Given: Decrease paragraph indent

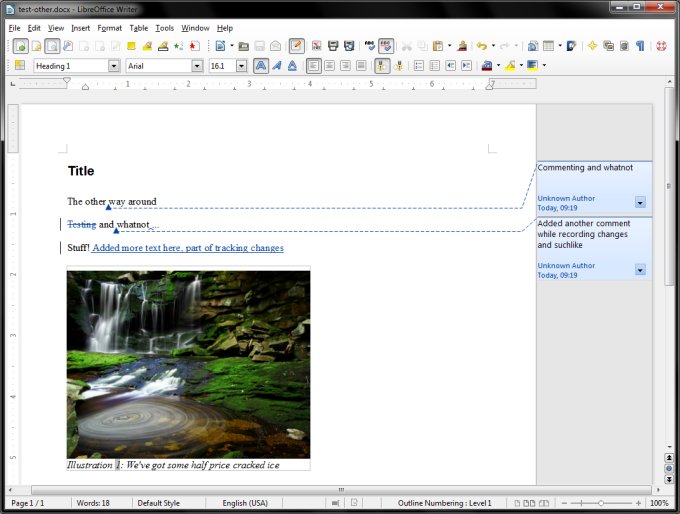Looking at the screenshot, I should (451, 66).
